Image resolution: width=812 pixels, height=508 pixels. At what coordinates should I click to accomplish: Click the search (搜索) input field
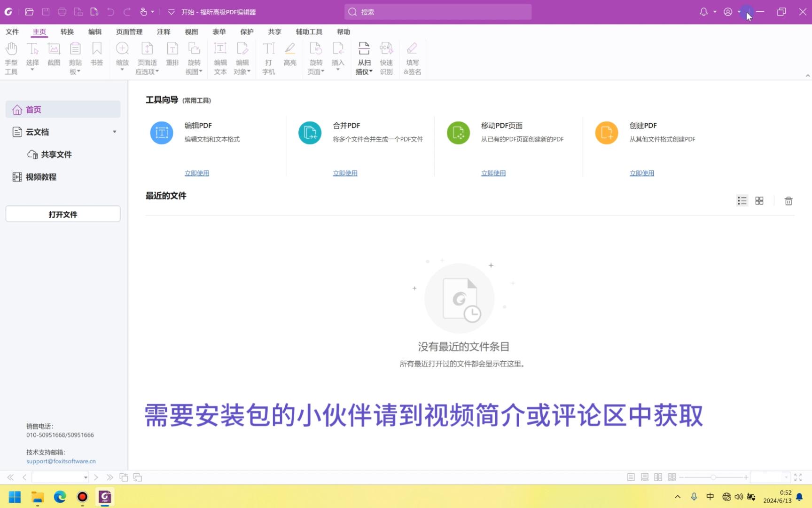(438, 12)
